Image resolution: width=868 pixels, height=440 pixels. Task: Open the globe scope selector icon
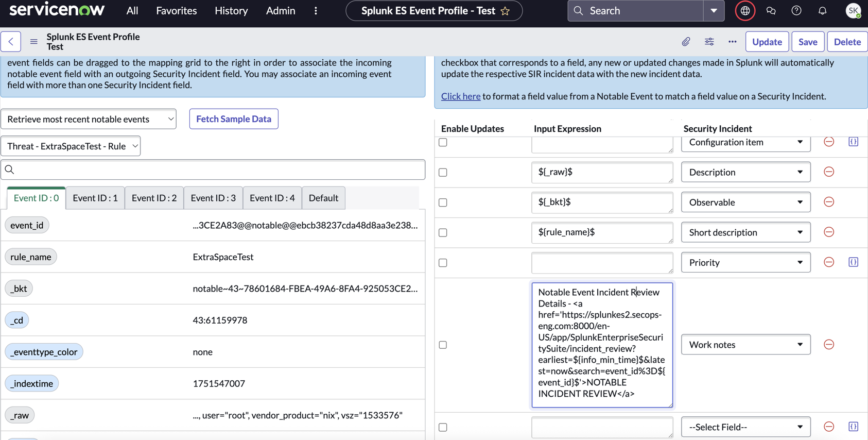click(745, 11)
